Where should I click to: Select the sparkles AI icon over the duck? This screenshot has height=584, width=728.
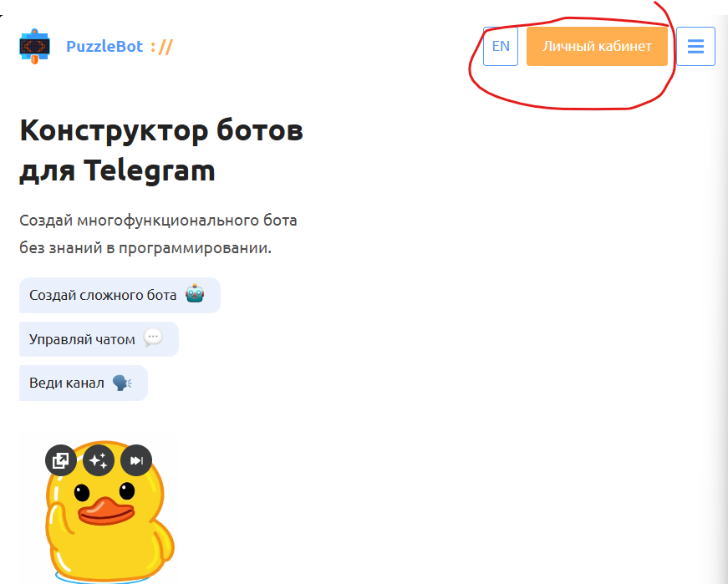(x=99, y=460)
